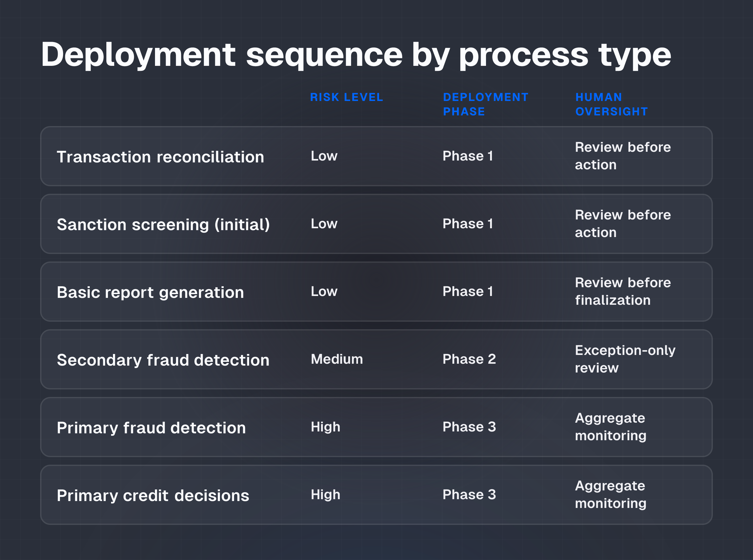Click the 'Medium' risk level cell
The height and width of the screenshot is (560, 753).
337,359
